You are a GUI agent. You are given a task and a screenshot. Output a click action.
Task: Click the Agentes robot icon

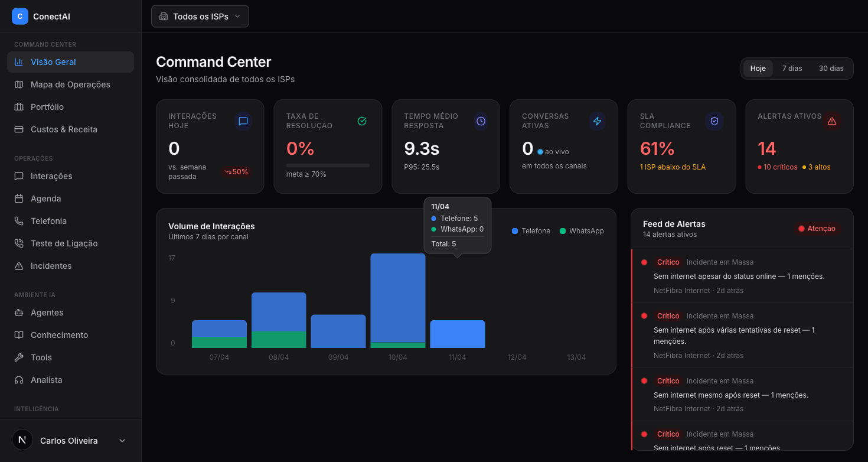pos(19,313)
